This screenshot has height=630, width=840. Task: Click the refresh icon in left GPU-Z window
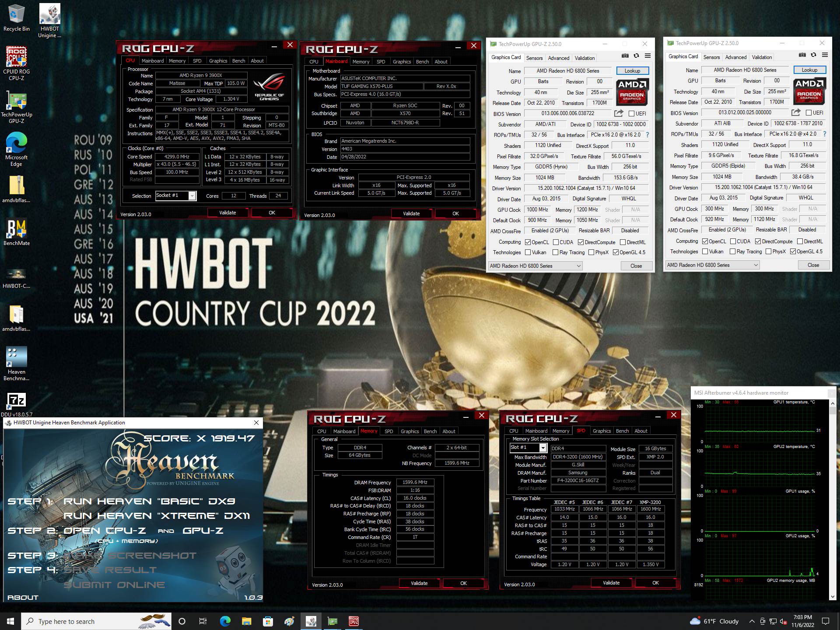point(636,56)
